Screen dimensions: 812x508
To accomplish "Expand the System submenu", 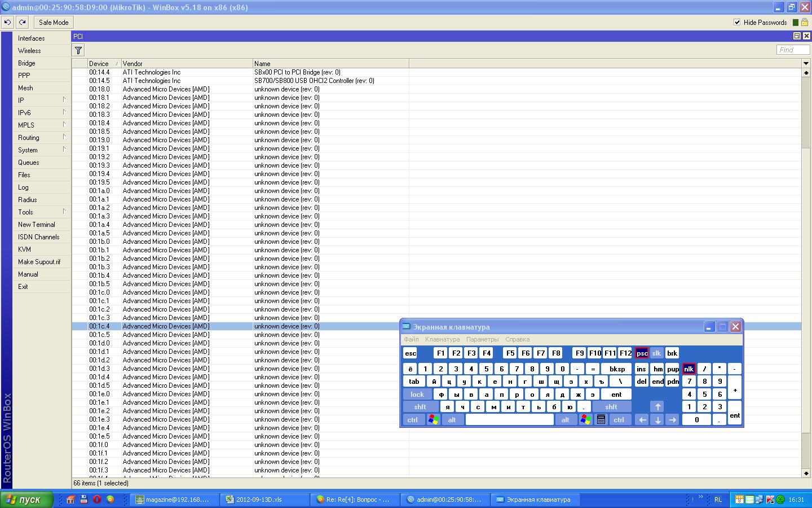I will click(x=42, y=150).
